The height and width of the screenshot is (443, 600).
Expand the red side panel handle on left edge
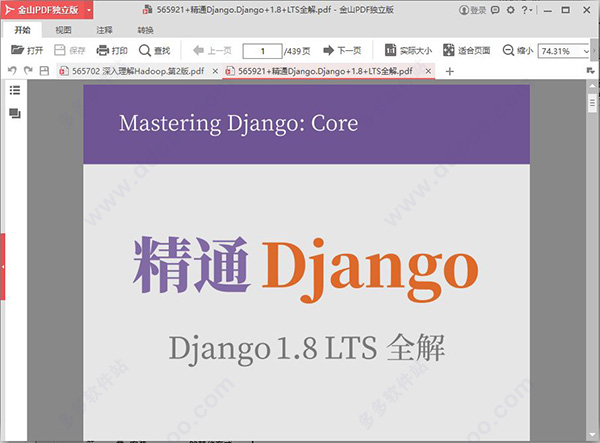(2, 267)
